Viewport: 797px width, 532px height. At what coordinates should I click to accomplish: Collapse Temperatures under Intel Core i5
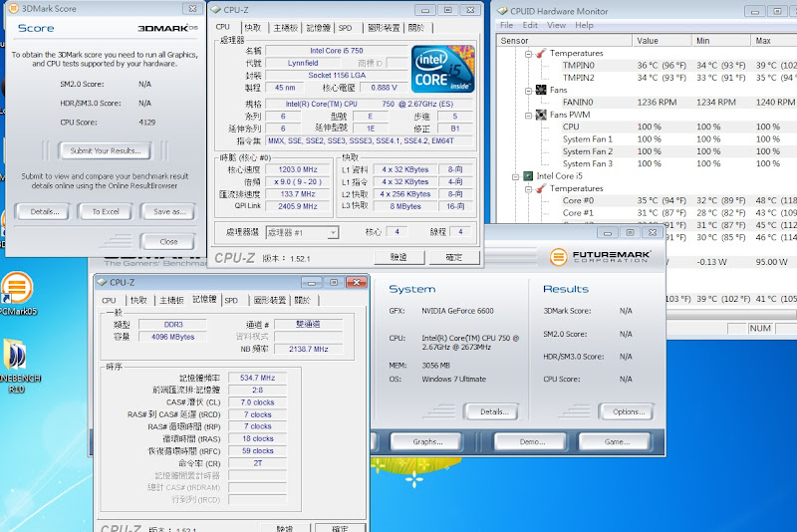tap(529, 189)
